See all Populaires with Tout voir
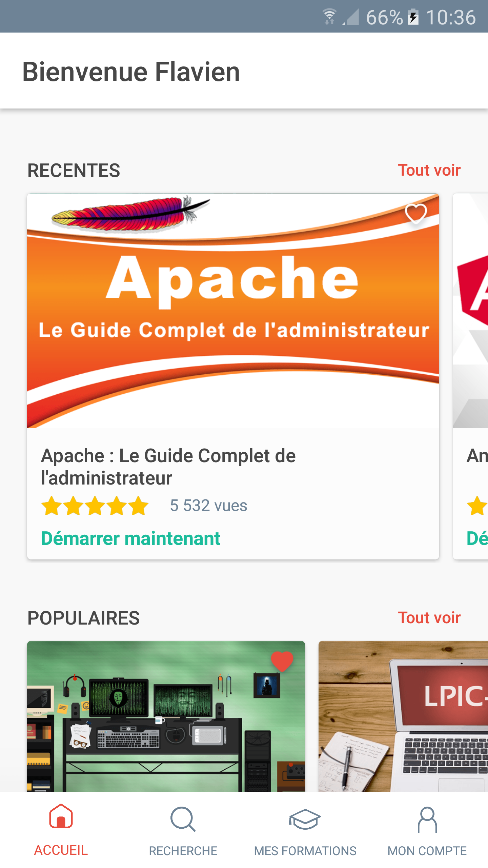 [429, 618]
